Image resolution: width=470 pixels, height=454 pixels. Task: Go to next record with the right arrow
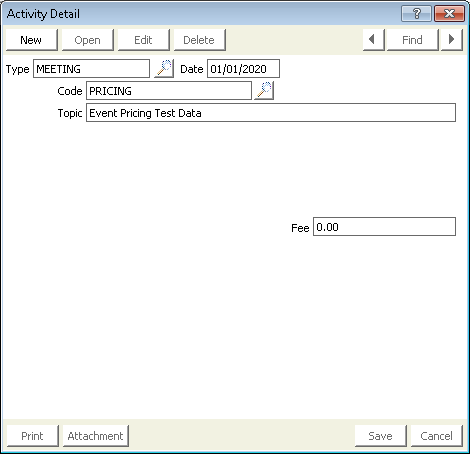coord(452,40)
